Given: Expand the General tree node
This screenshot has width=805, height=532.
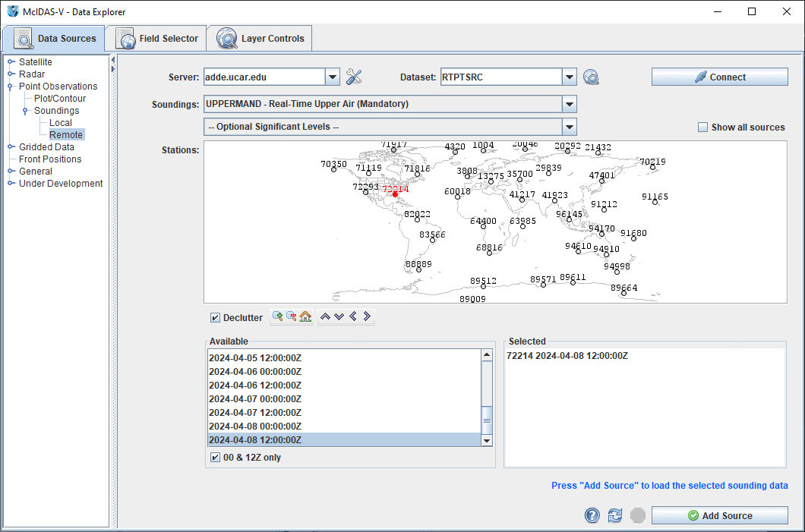Looking at the screenshot, I should [x=11, y=171].
